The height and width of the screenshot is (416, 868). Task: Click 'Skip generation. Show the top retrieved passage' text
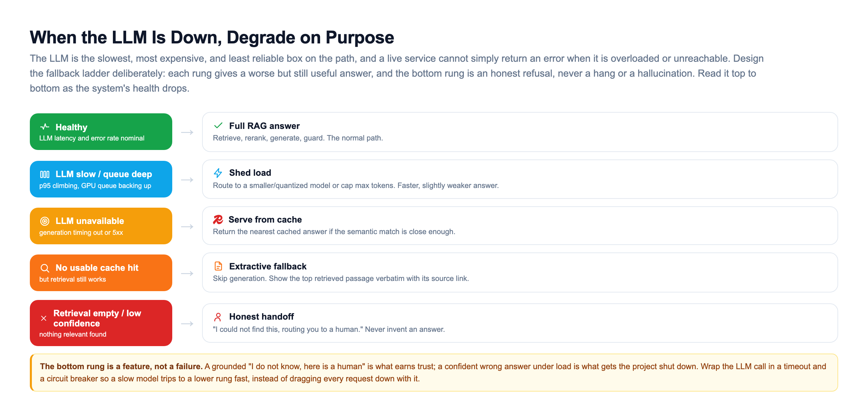341,279
